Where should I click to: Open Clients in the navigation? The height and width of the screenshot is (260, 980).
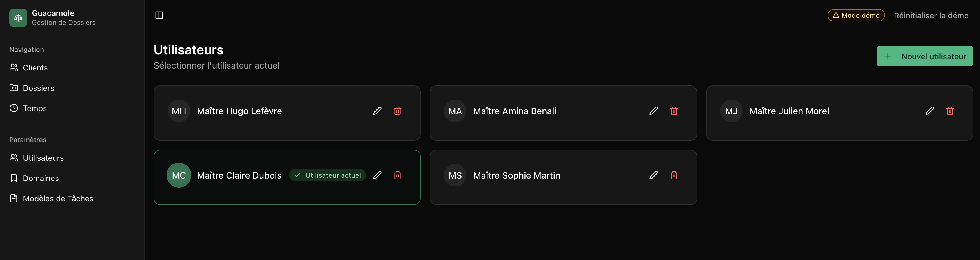coord(35,68)
